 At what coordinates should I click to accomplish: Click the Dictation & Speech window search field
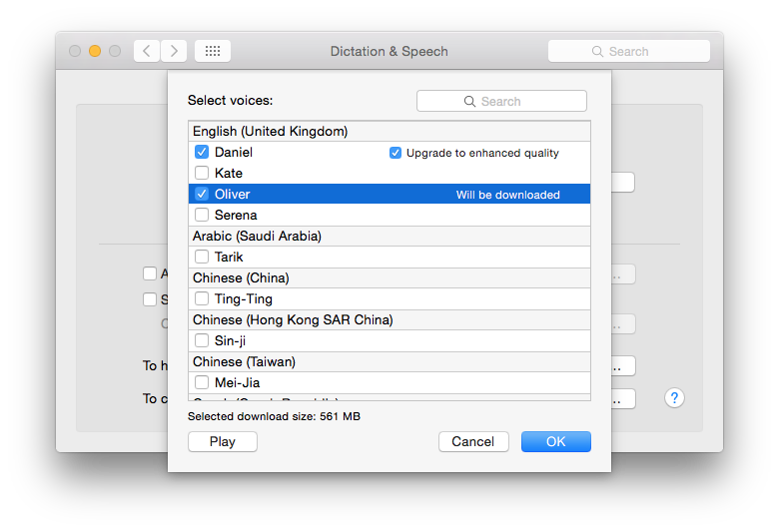(x=629, y=51)
